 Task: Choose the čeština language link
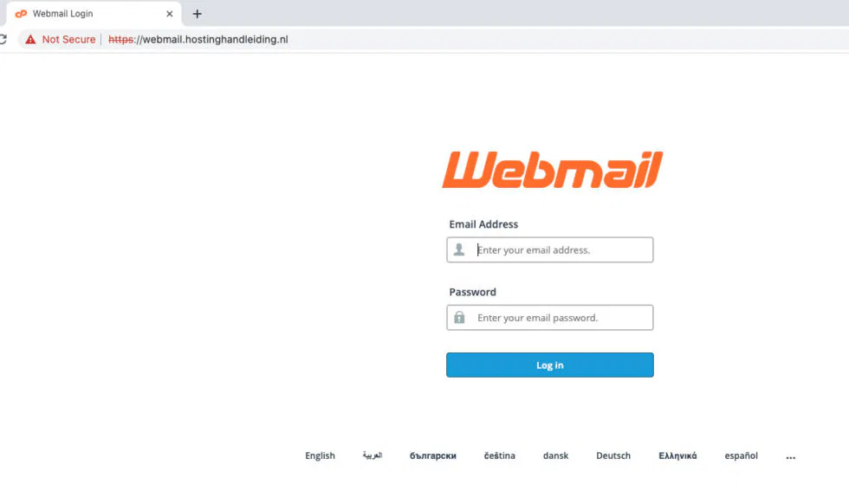pos(499,456)
